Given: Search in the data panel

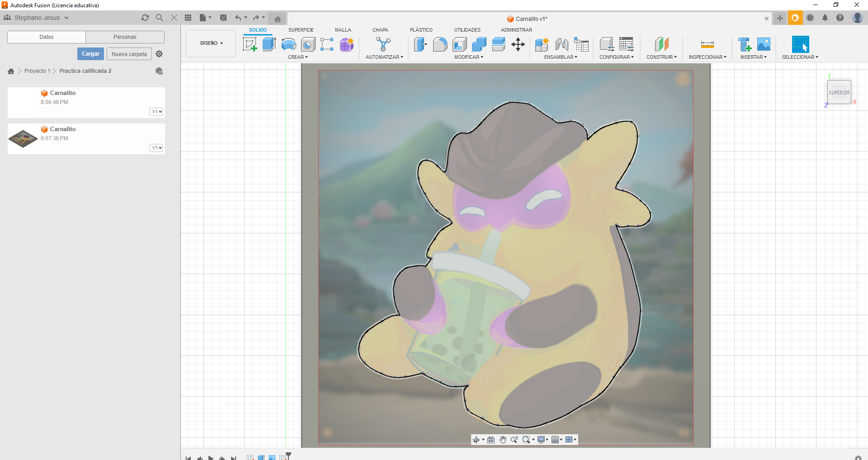Looking at the screenshot, I should (x=159, y=18).
